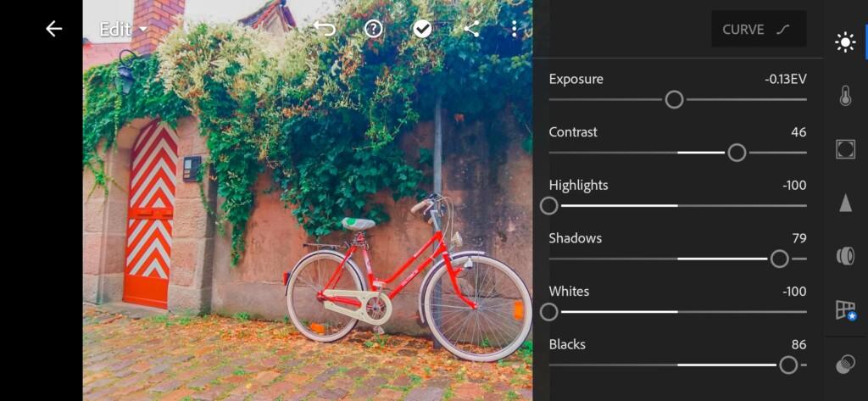Open the Light panel sun icon
The height and width of the screenshot is (401, 868).
[845, 42]
